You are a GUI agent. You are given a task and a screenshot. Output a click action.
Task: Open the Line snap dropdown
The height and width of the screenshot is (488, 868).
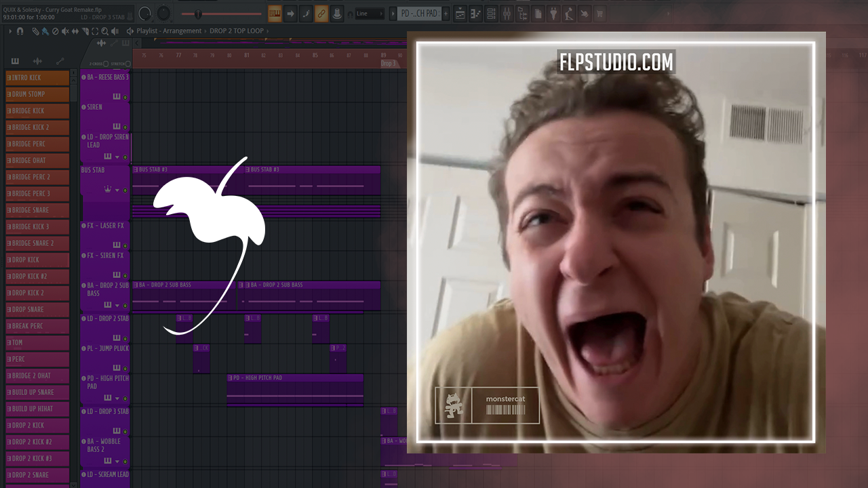[370, 14]
